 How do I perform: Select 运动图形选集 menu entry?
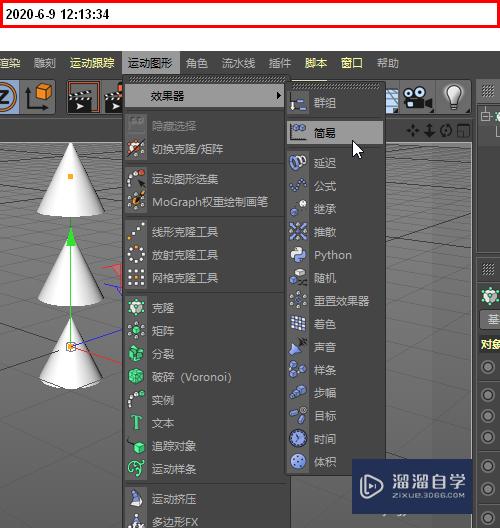click(x=204, y=179)
